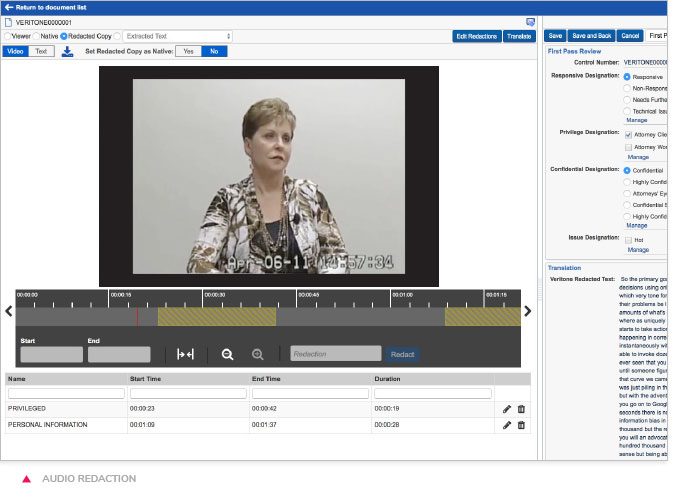Image resolution: width=700 pixels, height=500 pixels.
Task: Open the Extracted Text dropdown
Action: pos(177,36)
